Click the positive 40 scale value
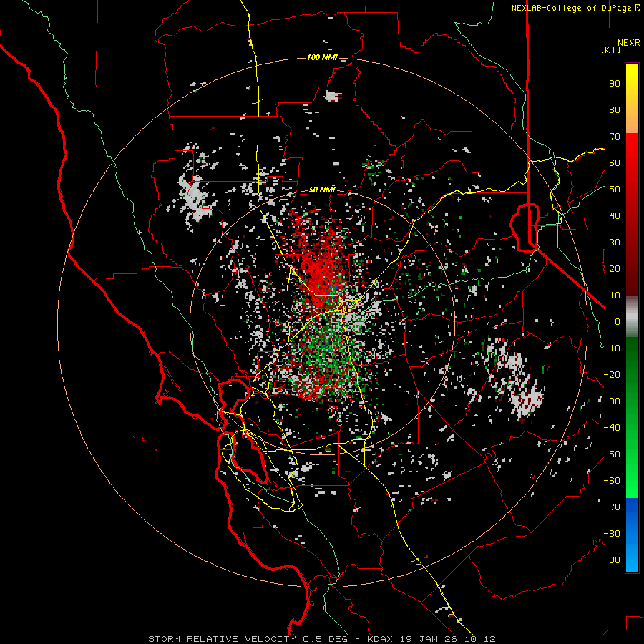 coord(615,216)
